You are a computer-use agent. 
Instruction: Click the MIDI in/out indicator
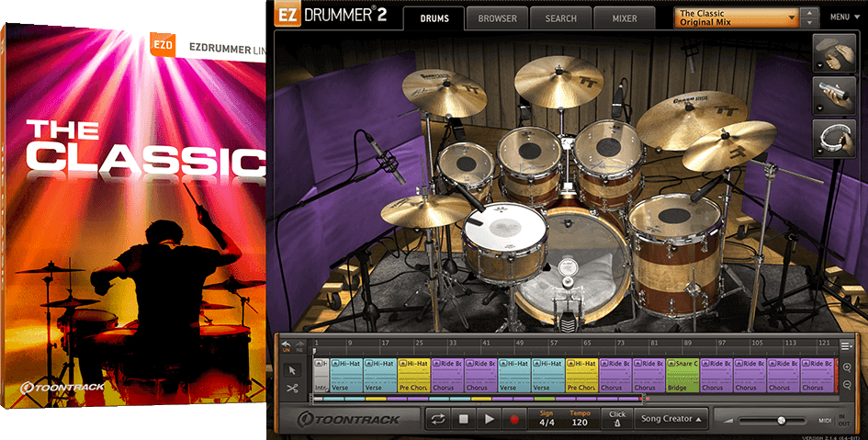[x=834, y=420]
